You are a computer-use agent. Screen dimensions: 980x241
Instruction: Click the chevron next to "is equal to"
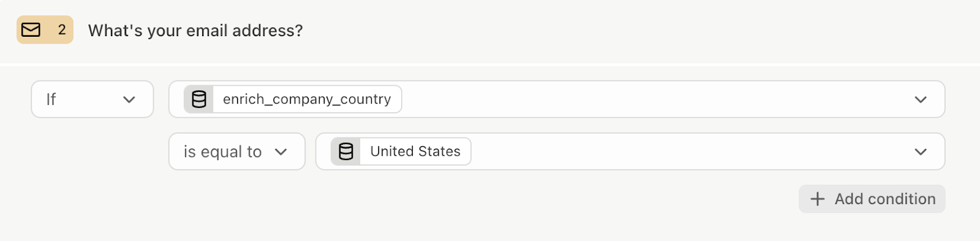(x=281, y=151)
